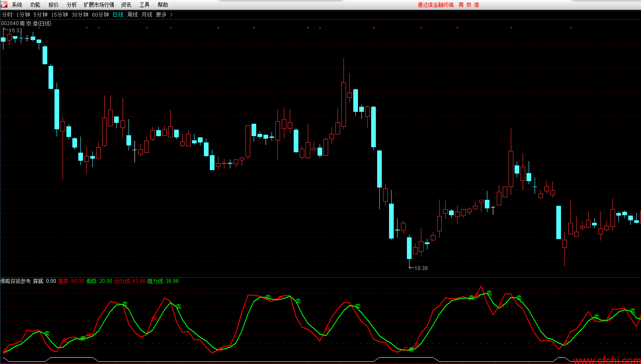Open the 扩展市场行情 menu
Screen dimensions: 641x364
point(99,5)
